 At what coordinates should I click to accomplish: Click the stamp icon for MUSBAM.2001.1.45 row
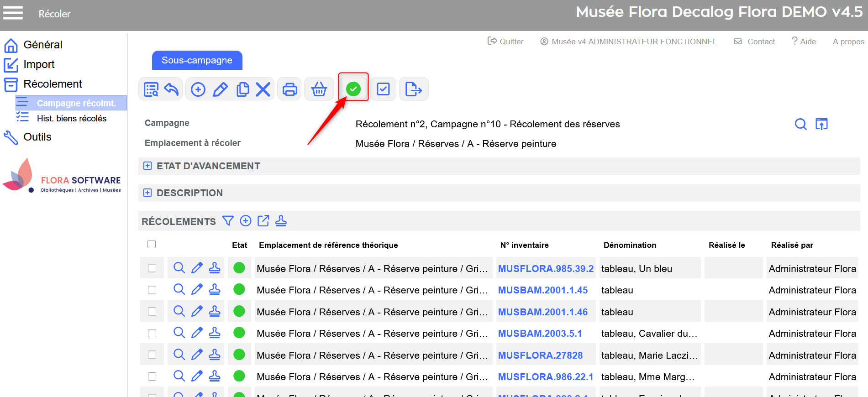tap(215, 290)
